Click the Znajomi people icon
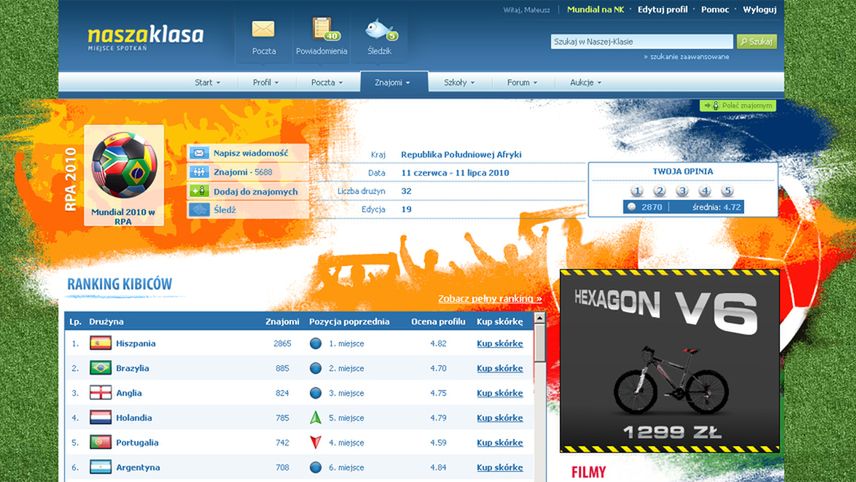This screenshot has width=856, height=482. click(199, 172)
